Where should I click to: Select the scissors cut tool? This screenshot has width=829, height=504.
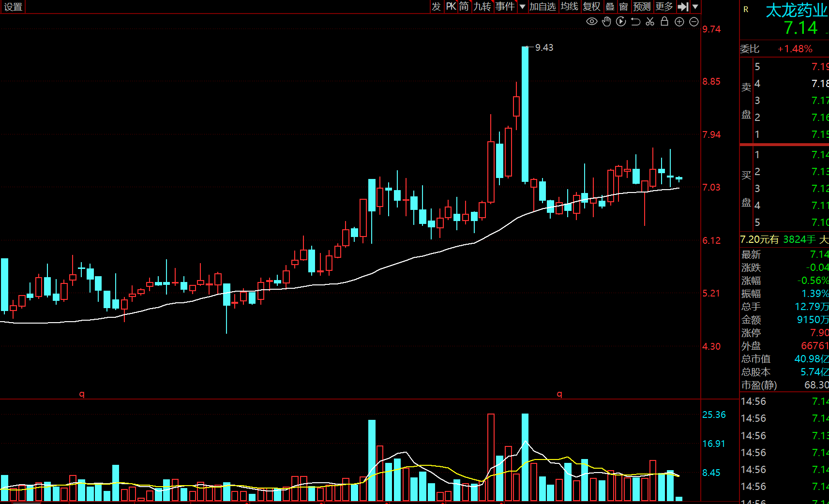650,21
